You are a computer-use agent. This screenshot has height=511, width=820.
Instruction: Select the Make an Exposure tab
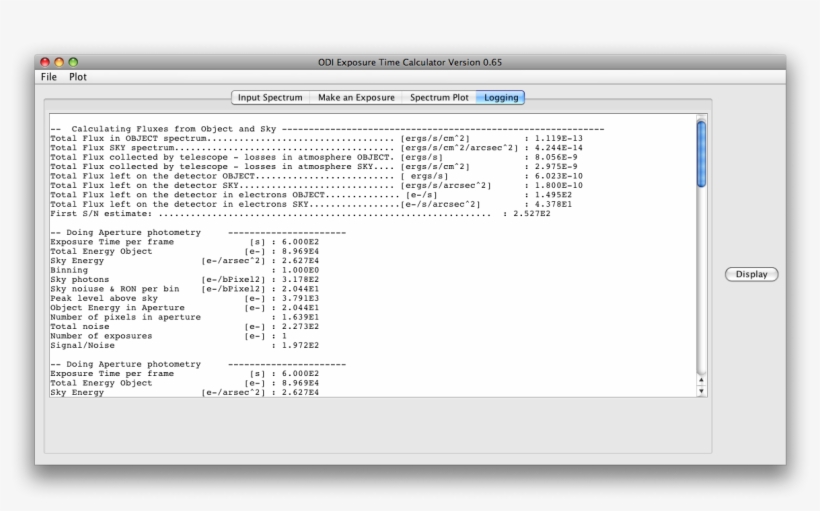[356, 98]
